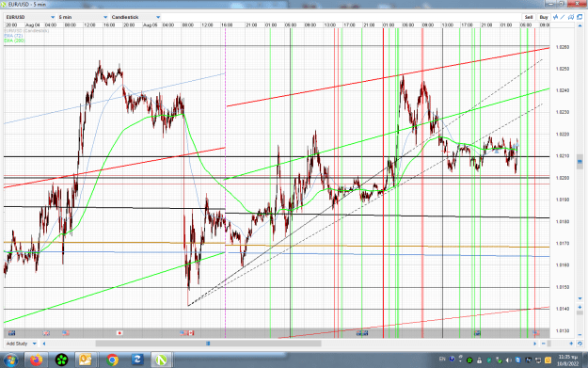Click horizontal scrollbar left arrow
Viewport: 588px width, 368px height.
[44, 344]
